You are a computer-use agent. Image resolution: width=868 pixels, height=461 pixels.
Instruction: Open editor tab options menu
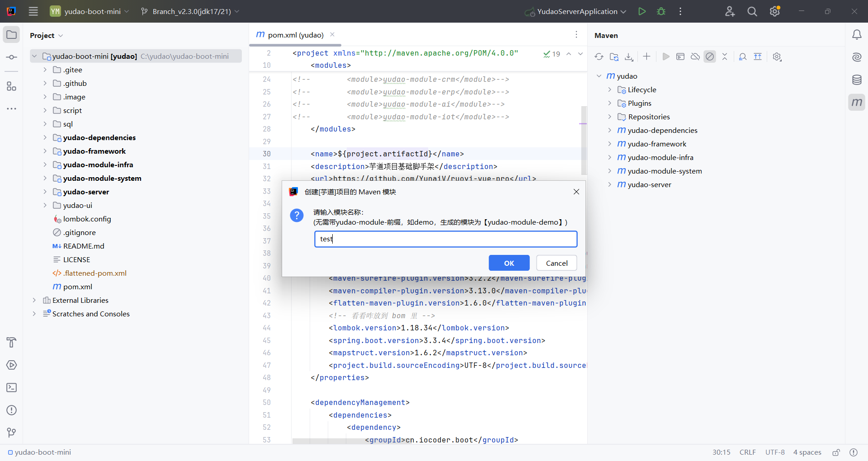[x=576, y=34]
